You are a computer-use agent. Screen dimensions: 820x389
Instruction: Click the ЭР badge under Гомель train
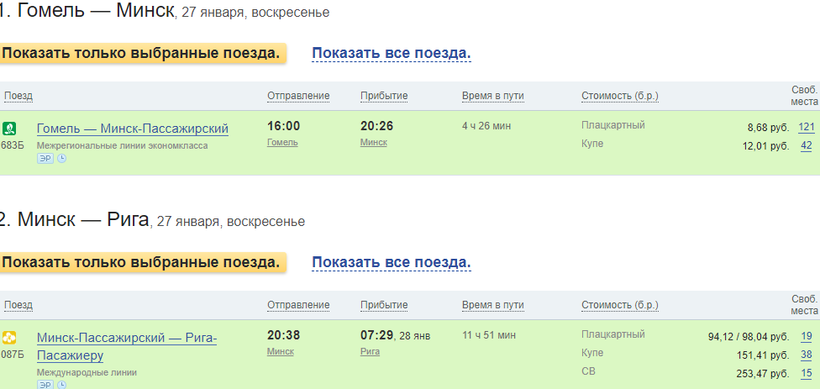45,158
